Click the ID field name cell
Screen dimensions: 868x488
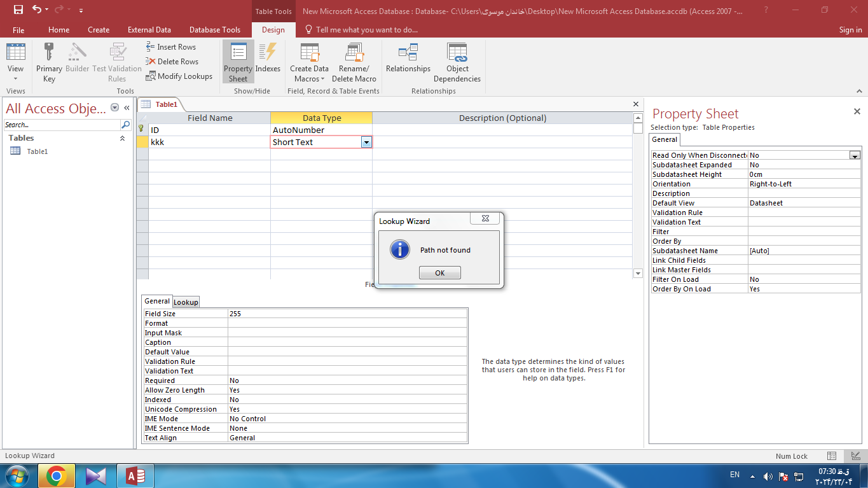(210, 130)
